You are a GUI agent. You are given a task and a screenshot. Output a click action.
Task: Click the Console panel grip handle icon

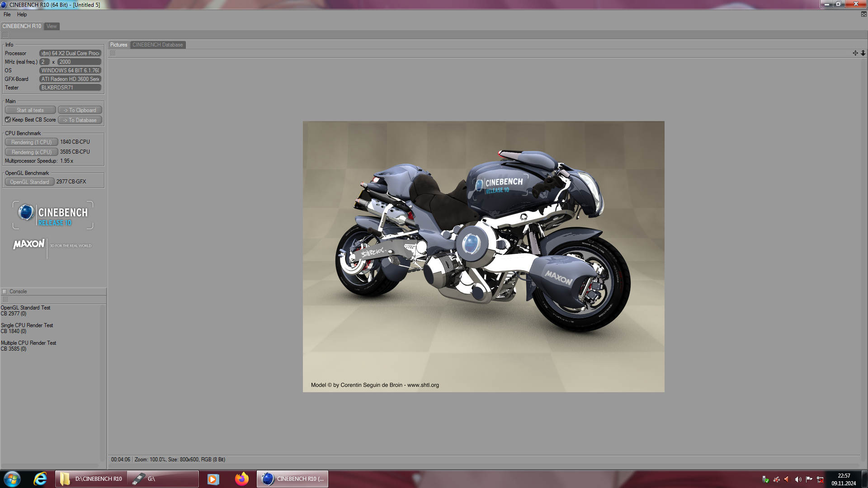[x=5, y=300]
